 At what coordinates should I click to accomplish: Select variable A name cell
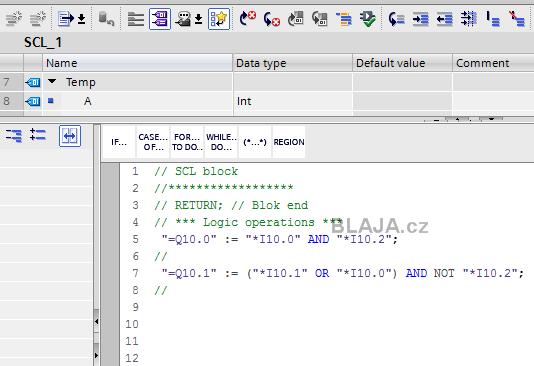146,101
